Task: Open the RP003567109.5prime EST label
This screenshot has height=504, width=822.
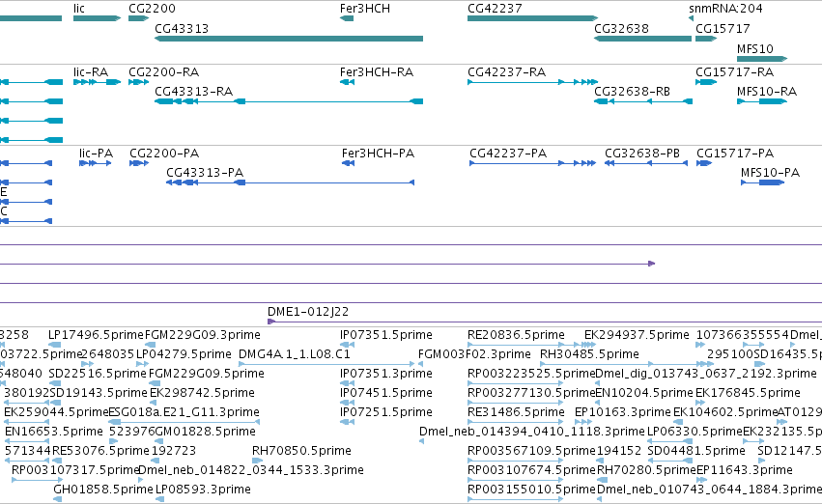Action: (x=531, y=451)
